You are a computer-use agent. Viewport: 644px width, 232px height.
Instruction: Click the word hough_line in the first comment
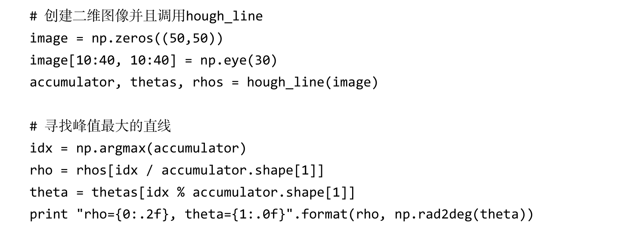coord(224,16)
